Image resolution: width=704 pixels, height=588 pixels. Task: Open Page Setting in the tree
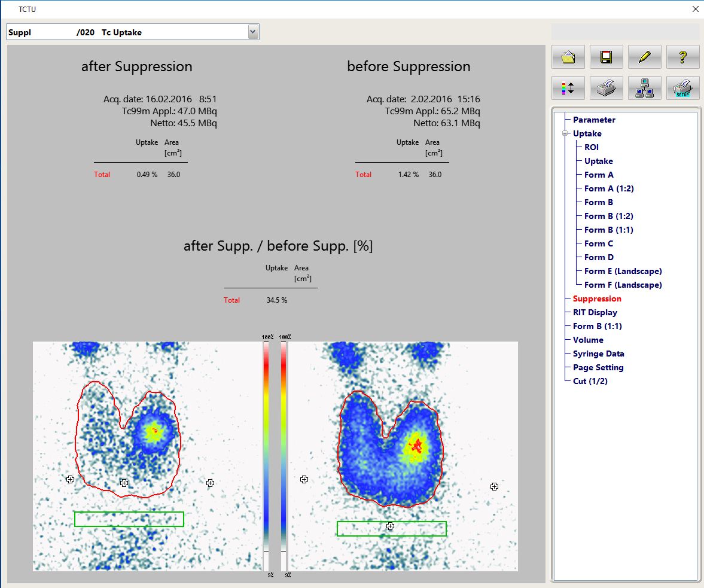[598, 367]
